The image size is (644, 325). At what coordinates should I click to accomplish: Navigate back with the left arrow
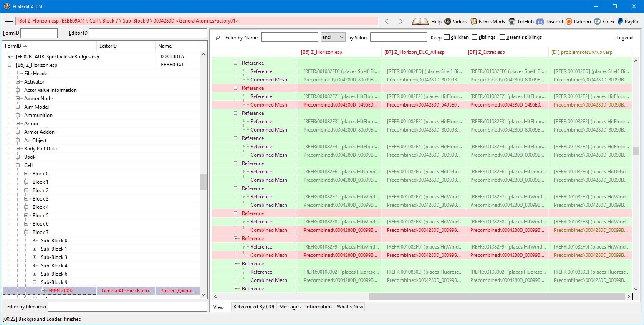[x=386, y=21]
